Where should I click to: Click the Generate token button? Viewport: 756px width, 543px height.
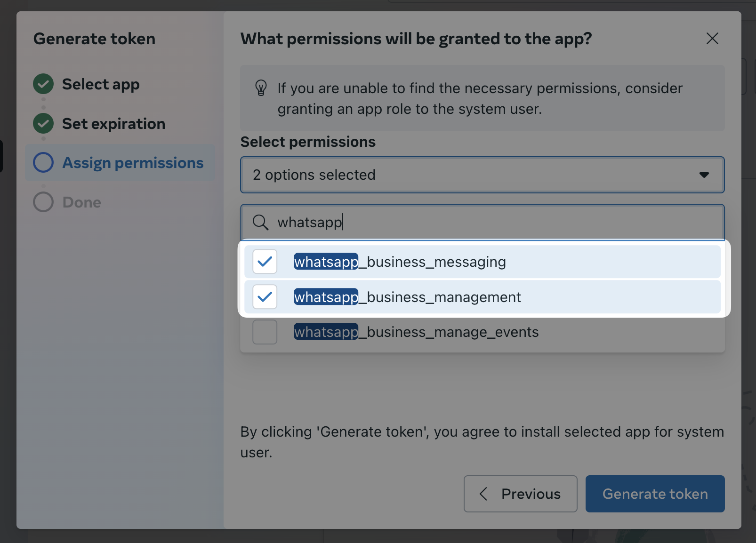[x=655, y=494]
